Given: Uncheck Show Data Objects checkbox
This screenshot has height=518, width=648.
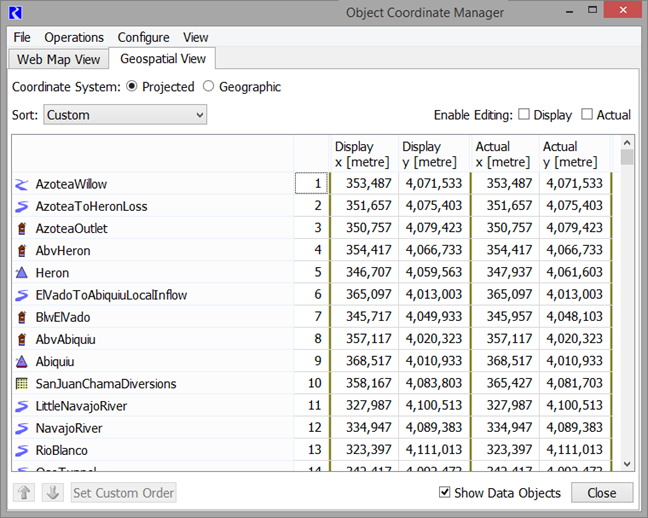Looking at the screenshot, I should coord(445,493).
